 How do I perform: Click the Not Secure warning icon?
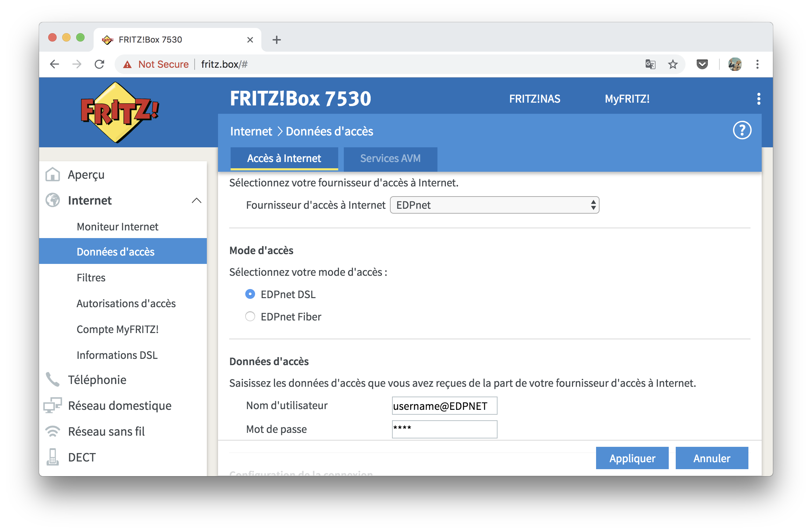tap(128, 65)
